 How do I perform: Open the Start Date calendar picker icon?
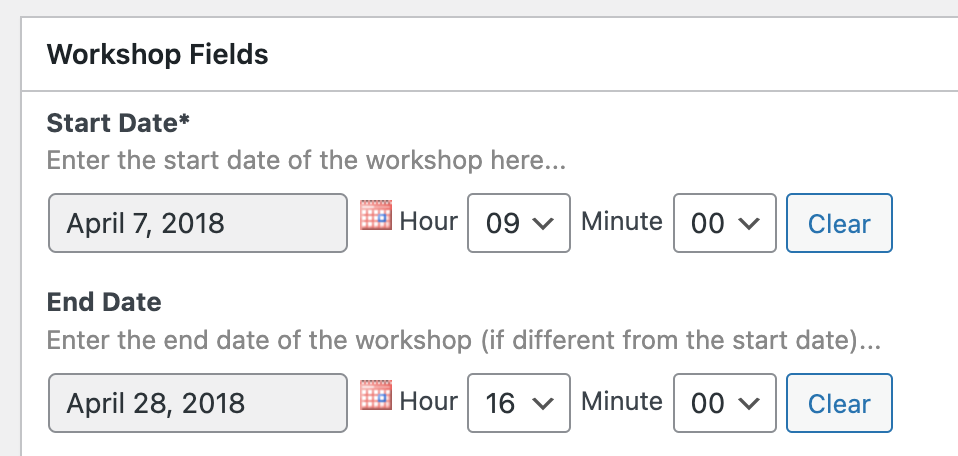coord(376,215)
